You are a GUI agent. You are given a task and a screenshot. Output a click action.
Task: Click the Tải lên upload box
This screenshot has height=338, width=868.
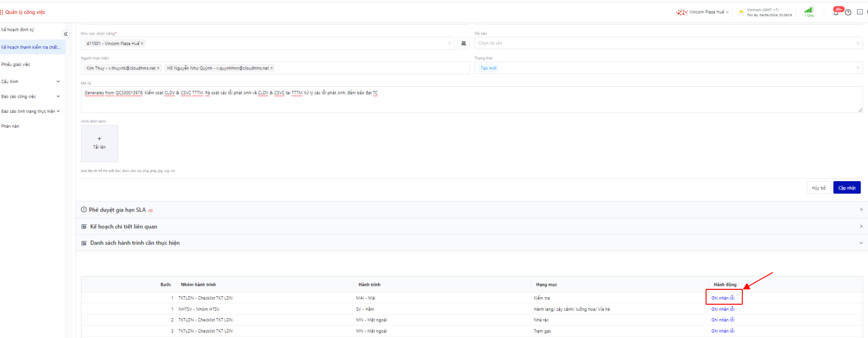pyautogui.click(x=99, y=143)
